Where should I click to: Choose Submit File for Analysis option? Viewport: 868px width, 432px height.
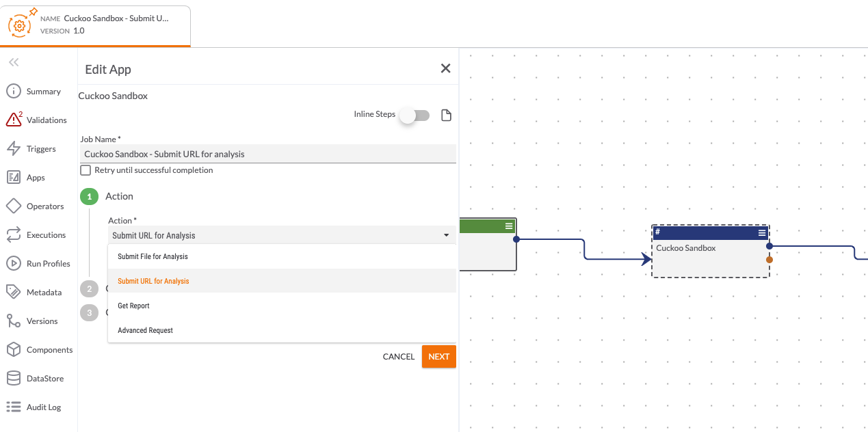coord(282,257)
